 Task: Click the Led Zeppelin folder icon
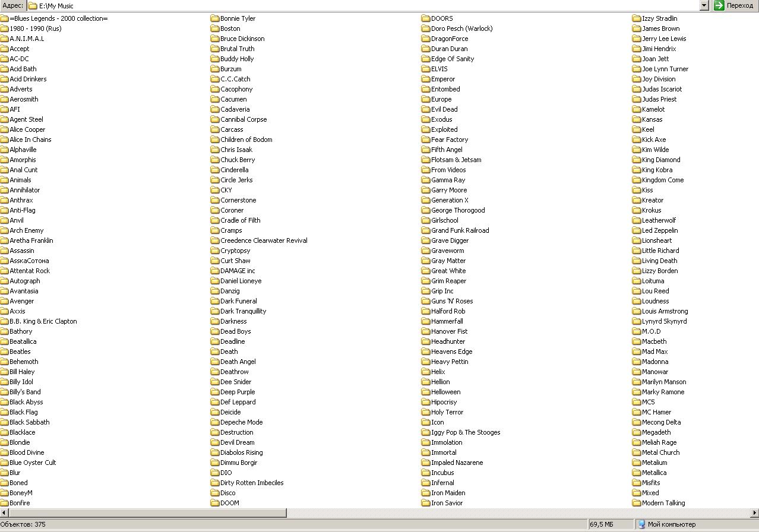point(637,230)
